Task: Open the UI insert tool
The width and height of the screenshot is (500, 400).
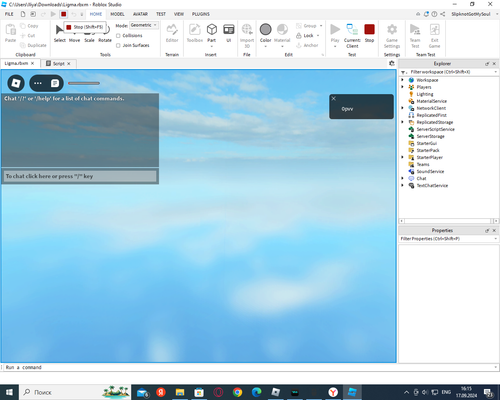Action: (229, 33)
